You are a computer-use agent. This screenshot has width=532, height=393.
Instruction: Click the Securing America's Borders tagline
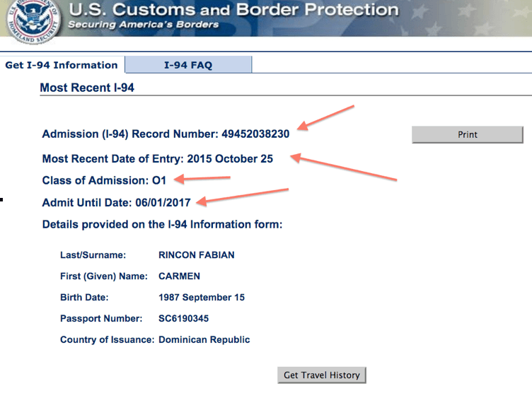tap(143, 25)
